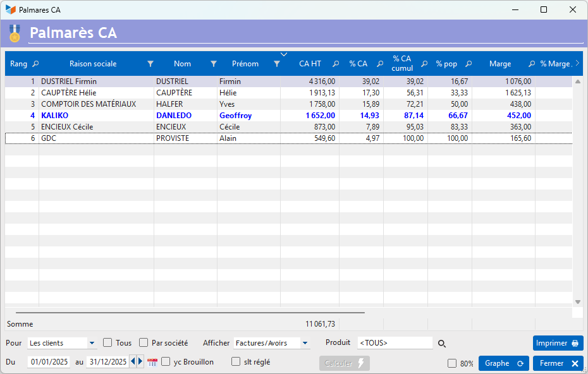Filter the Raison sociale column

coord(150,64)
